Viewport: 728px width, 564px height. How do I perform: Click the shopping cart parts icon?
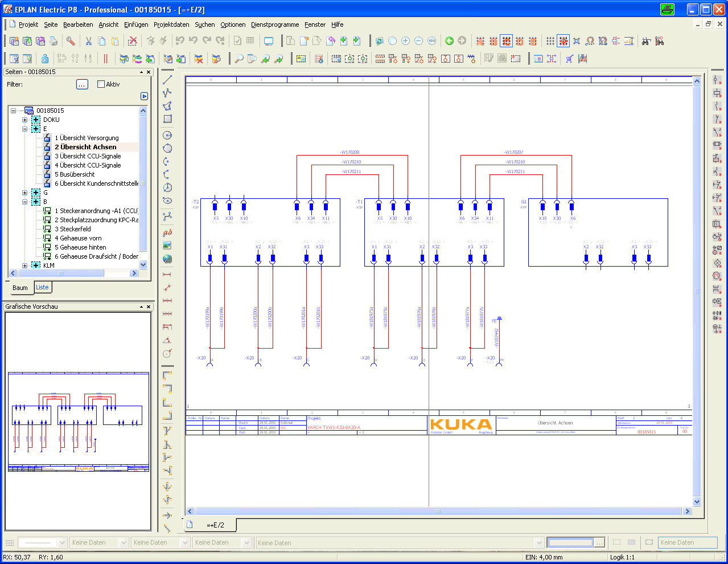569,59
